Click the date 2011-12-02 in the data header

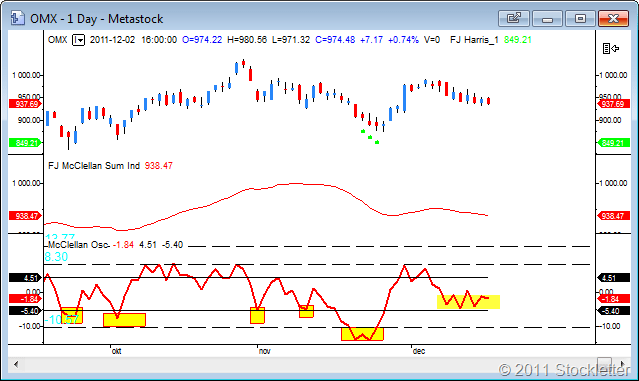pos(112,40)
